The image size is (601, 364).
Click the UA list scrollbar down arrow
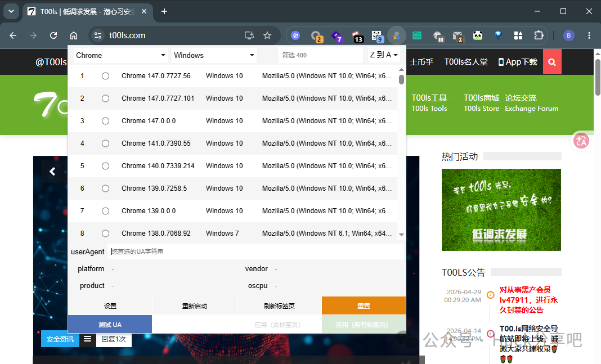pos(401,235)
